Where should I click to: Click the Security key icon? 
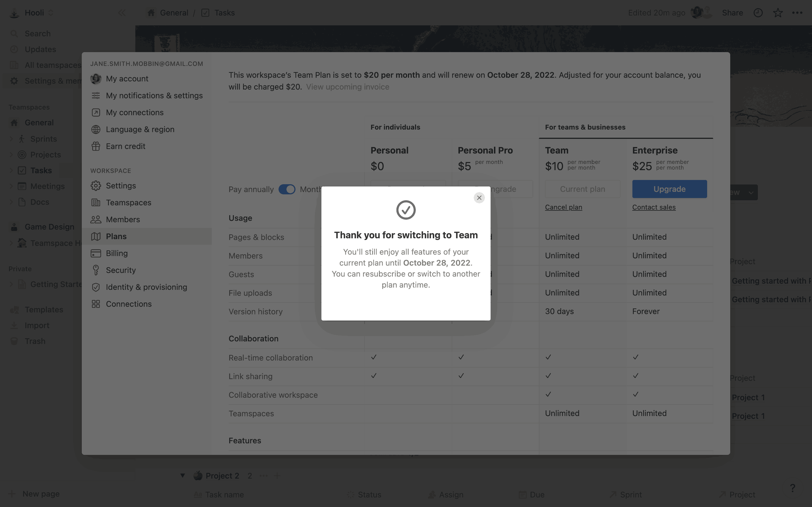tap(96, 270)
